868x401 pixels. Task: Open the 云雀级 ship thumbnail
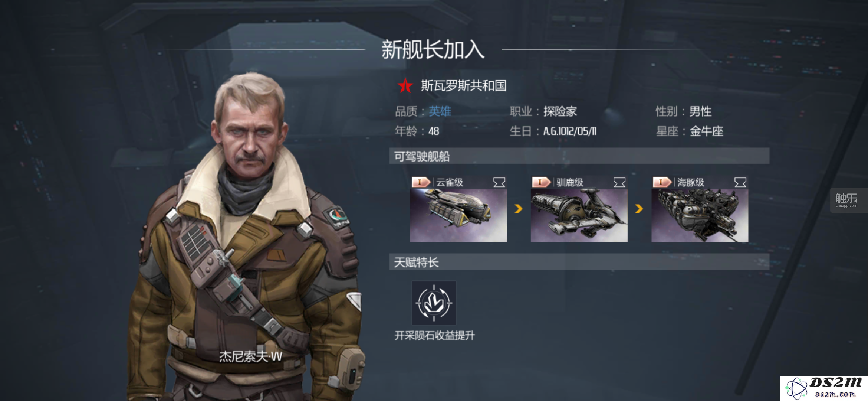point(458,215)
